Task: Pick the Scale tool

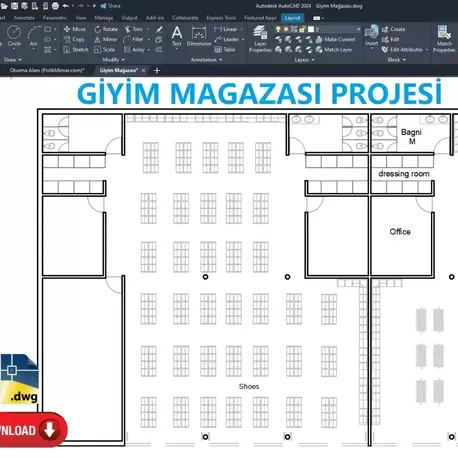Action: click(105, 50)
